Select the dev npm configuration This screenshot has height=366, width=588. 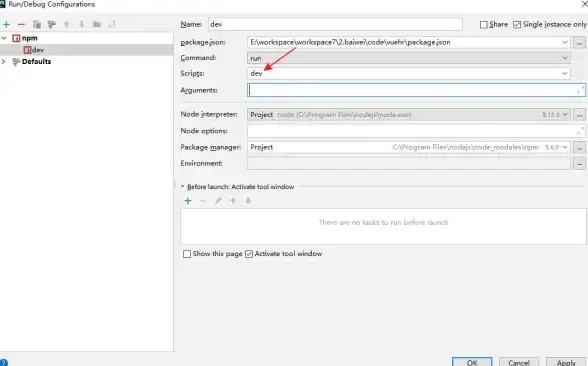[x=34, y=50]
